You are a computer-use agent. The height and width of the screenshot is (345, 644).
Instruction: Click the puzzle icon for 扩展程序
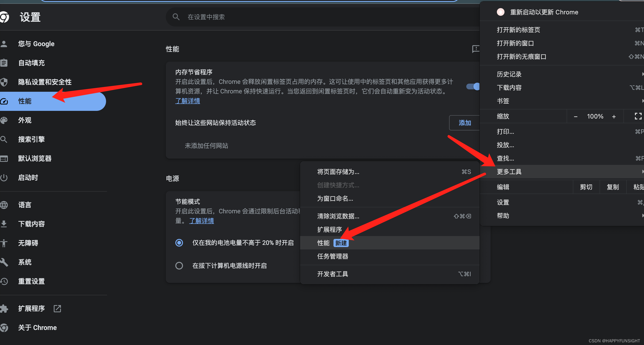[4, 308]
